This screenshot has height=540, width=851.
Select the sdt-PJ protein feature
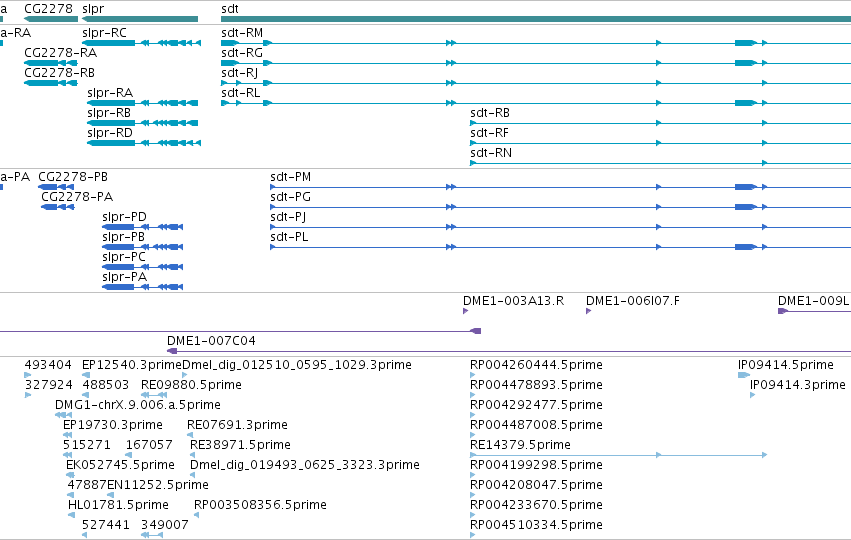coord(561,227)
